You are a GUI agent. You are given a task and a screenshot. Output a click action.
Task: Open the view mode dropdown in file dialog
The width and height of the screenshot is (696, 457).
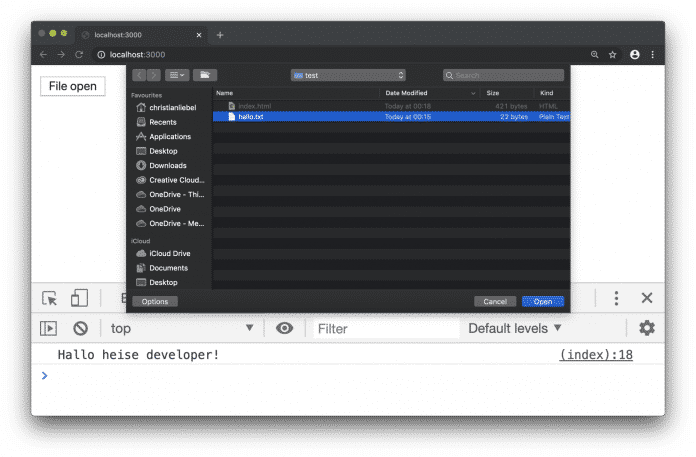[177, 75]
